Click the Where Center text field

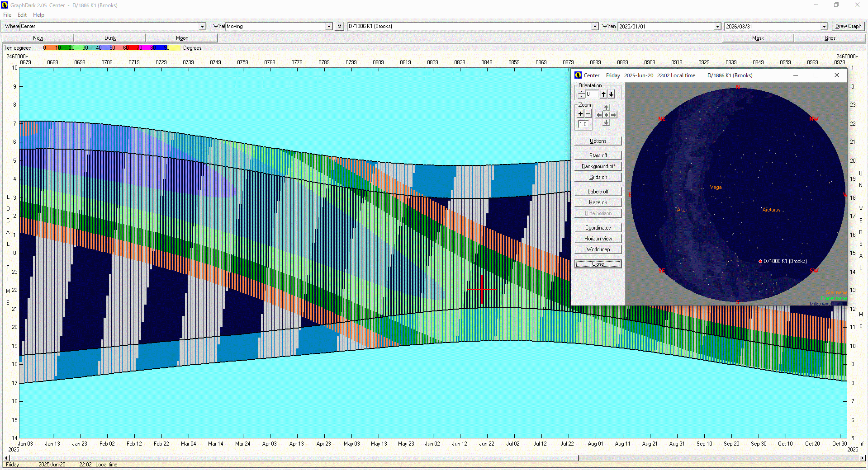109,26
